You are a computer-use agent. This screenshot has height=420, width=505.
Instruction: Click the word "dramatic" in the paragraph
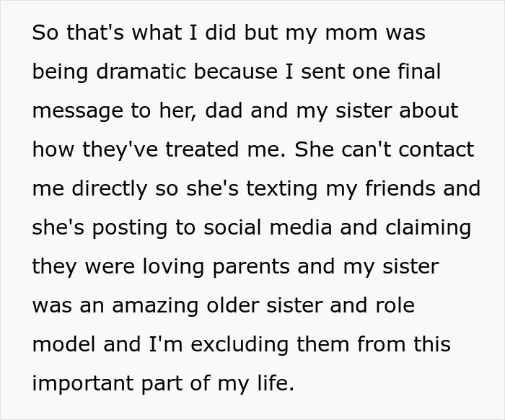(141, 71)
